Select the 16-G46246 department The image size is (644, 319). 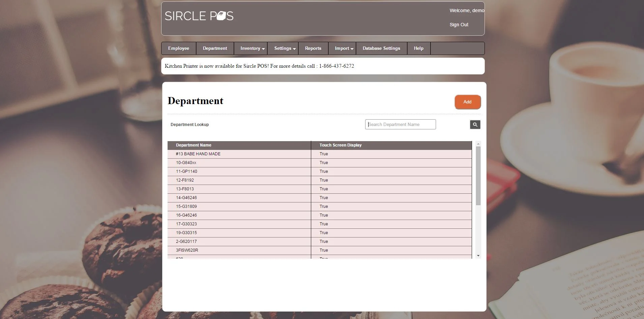tap(186, 215)
